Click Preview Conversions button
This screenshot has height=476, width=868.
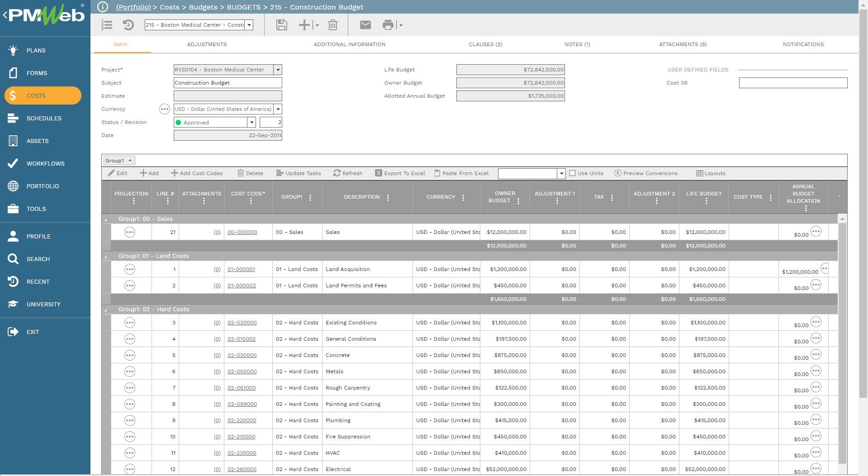pyautogui.click(x=646, y=173)
